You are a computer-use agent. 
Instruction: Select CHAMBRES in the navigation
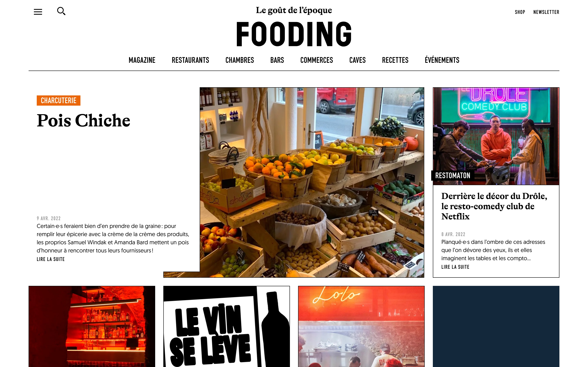tap(239, 60)
